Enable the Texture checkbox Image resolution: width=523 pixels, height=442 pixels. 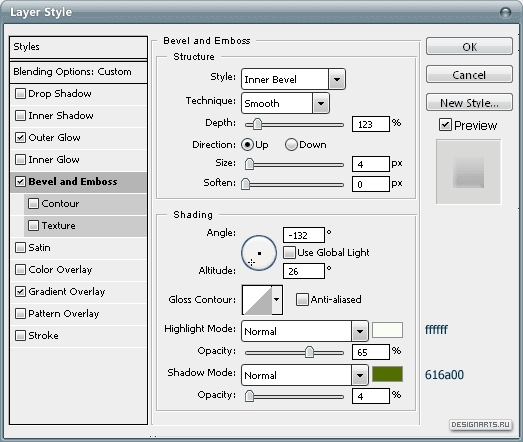pyautogui.click(x=33, y=226)
